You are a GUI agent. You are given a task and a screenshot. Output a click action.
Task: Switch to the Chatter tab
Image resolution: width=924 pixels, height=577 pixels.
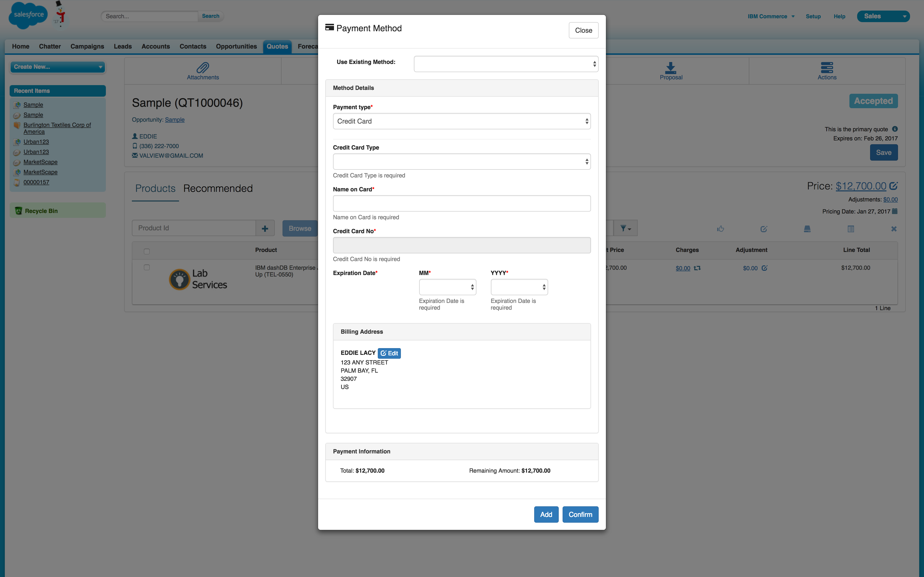click(50, 46)
